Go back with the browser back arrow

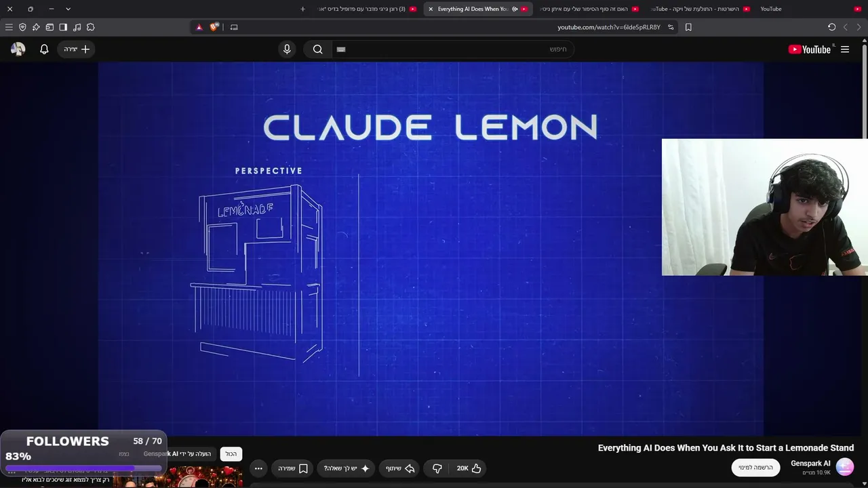coord(859,27)
